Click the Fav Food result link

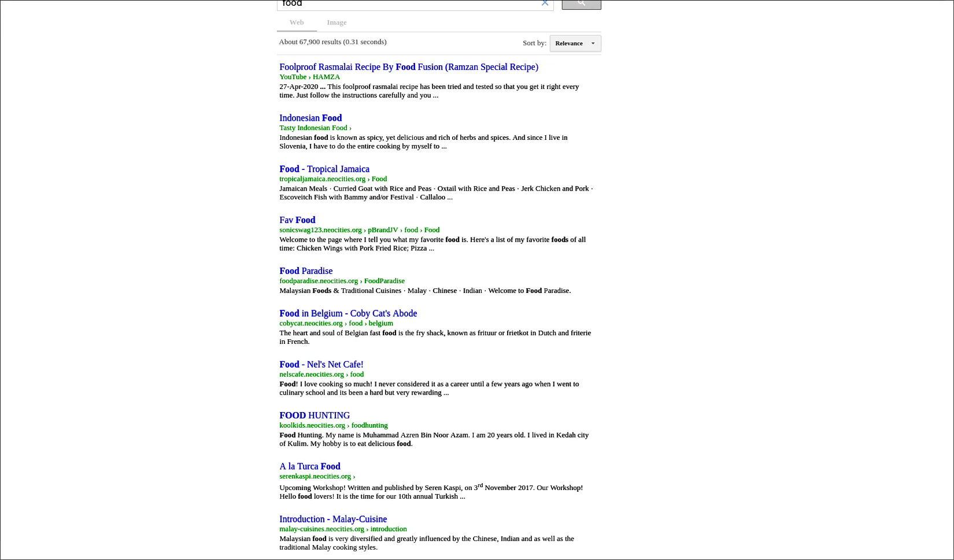tap(297, 220)
